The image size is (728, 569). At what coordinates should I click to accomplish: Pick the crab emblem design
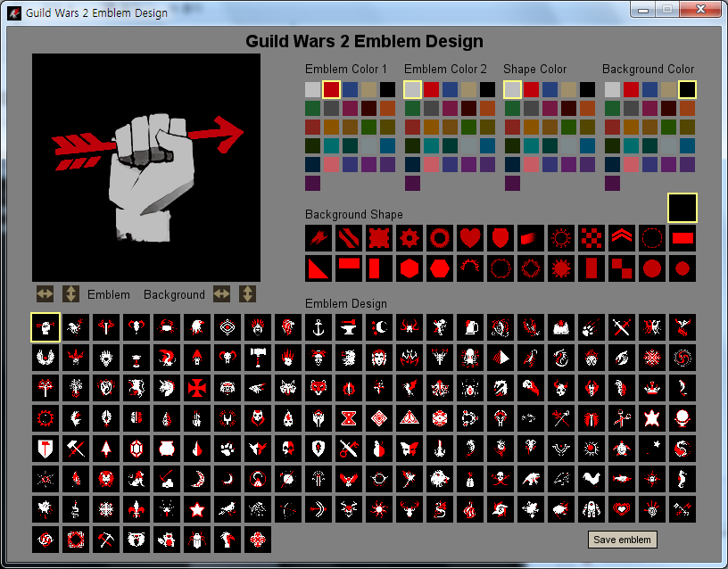pos(167,327)
